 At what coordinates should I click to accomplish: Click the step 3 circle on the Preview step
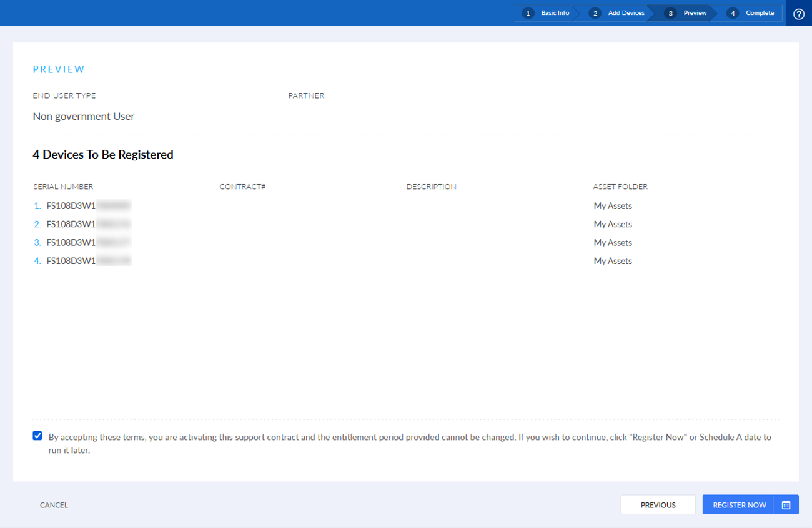click(670, 12)
